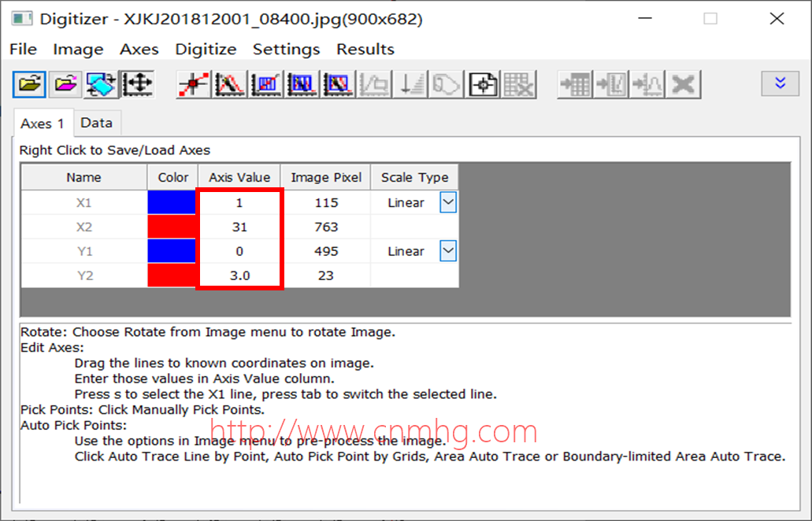
Task: Click the X2 axis value cell showing 31
Action: coord(239,227)
